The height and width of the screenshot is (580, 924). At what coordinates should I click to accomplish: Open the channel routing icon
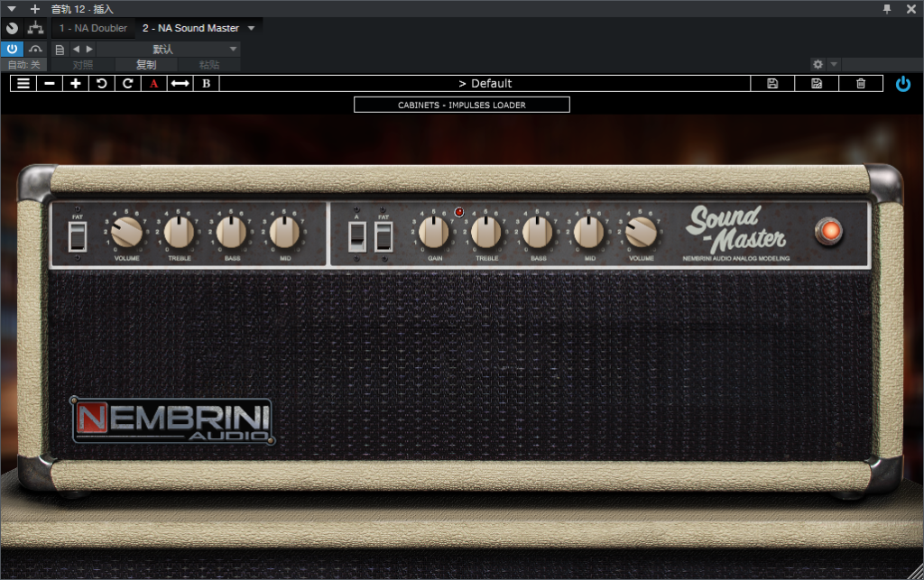tap(35, 28)
